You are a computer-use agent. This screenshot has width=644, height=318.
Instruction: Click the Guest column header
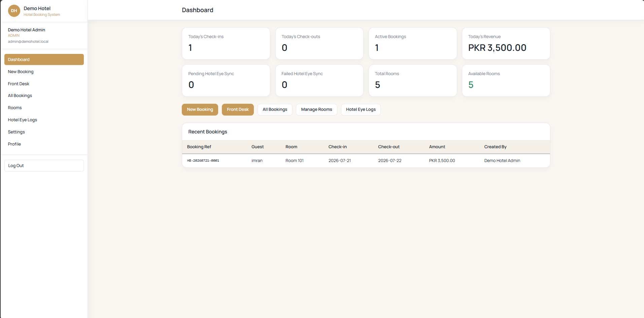coord(258,147)
